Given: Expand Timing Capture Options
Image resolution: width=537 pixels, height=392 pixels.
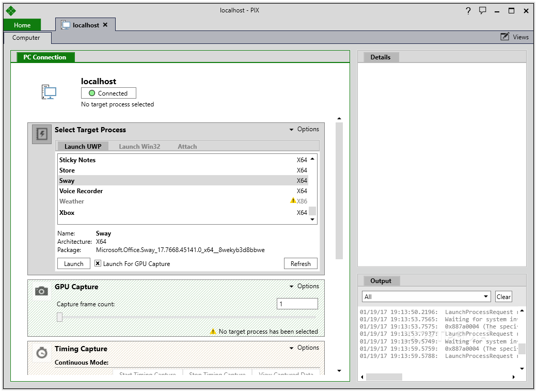Looking at the screenshot, I should 304,348.
